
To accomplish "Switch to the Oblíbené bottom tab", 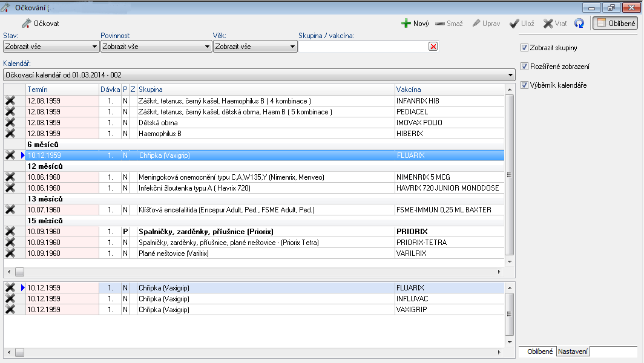I will (540, 352).
